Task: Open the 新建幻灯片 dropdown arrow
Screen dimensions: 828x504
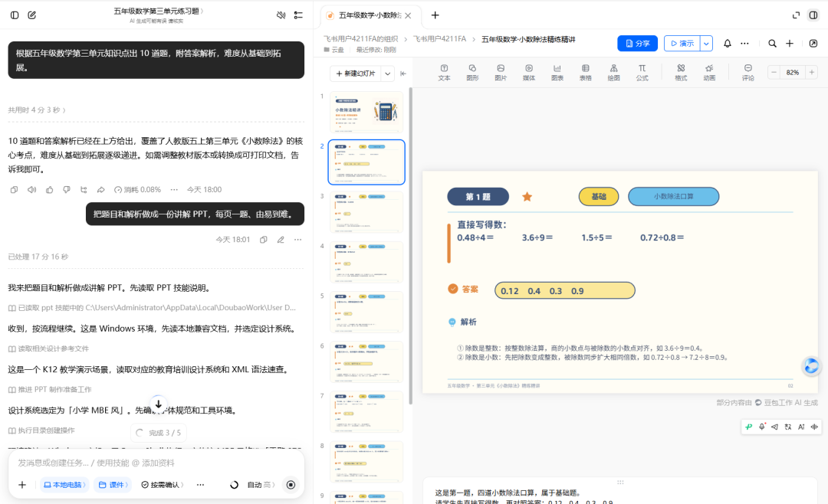Action: [388, 74]
